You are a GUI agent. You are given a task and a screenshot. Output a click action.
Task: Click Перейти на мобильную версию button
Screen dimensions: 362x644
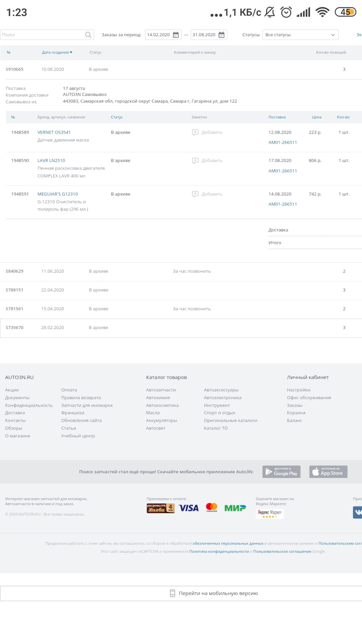coord(181,593)
